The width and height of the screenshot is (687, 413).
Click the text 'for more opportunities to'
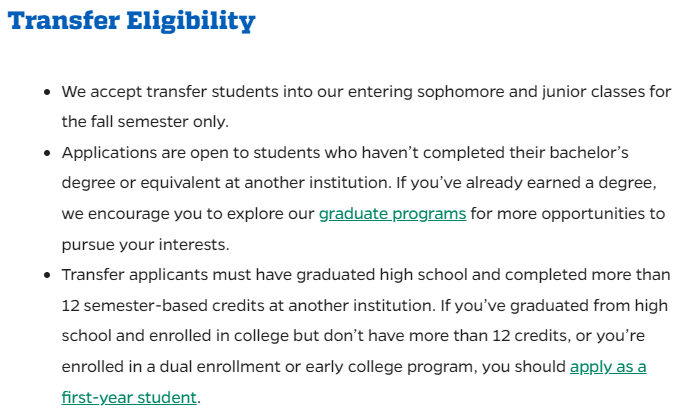(568, 214)
